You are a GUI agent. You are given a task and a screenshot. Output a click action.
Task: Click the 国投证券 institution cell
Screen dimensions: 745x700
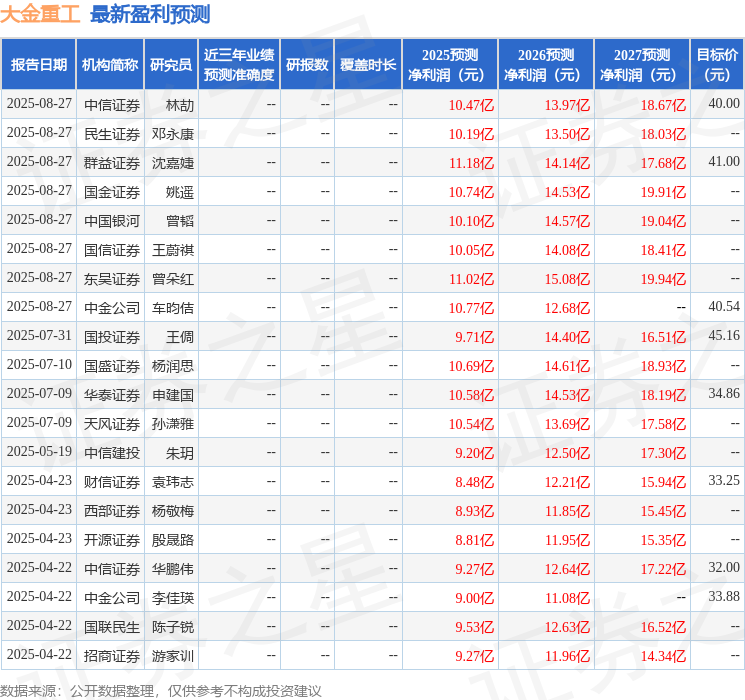[x=112, y=337]
